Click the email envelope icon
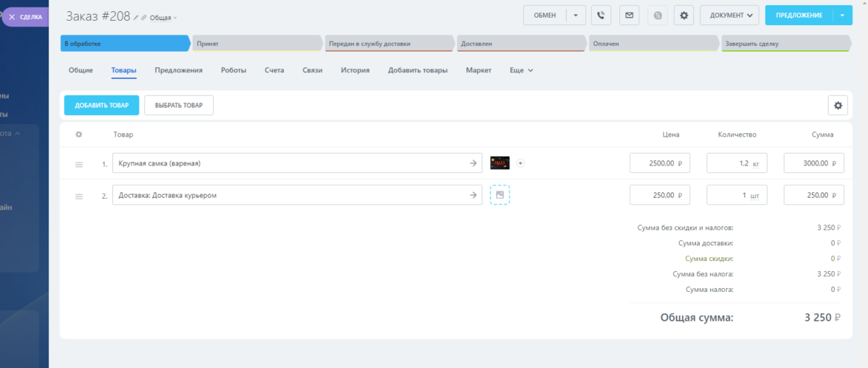868x368 pixels. click(x=629, y=16)
